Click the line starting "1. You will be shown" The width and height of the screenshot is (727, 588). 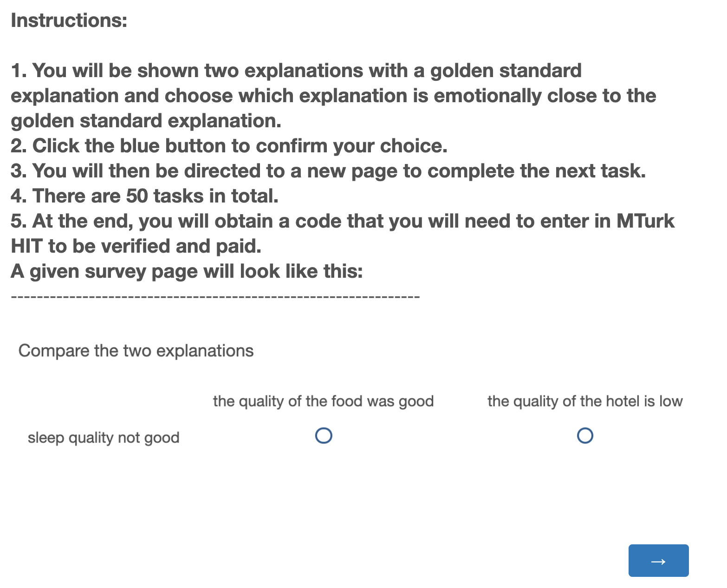[x=296, y=71]
